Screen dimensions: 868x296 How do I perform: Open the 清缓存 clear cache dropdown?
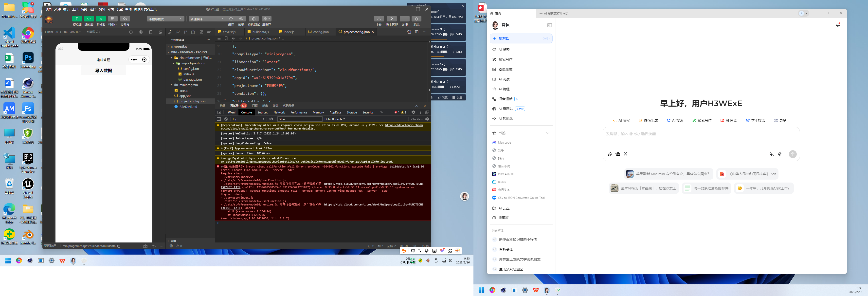[267, 19]
